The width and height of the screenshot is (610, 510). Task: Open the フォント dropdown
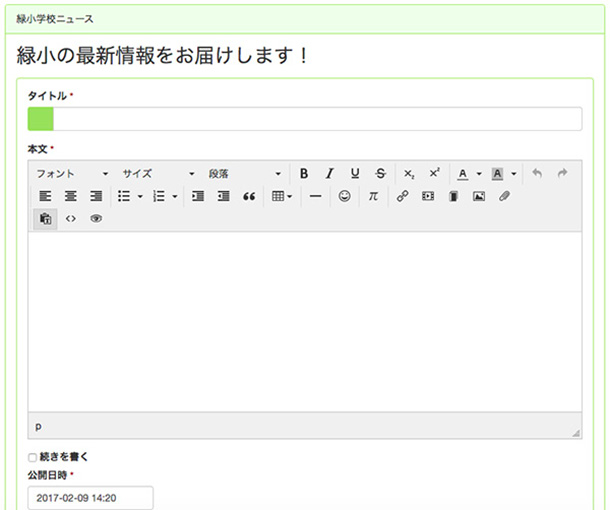tap(72, 174)
